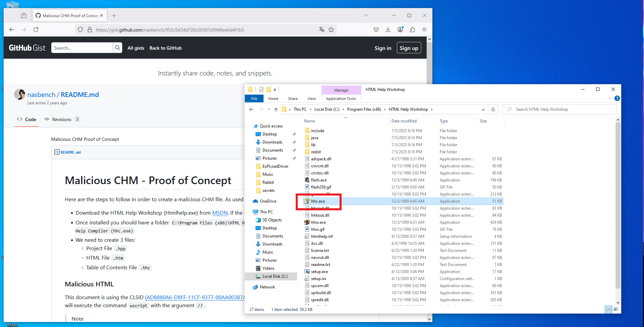Viewport: 644px width, 327px height.
Task: Open the translate page icon
Action: [322, 30]
